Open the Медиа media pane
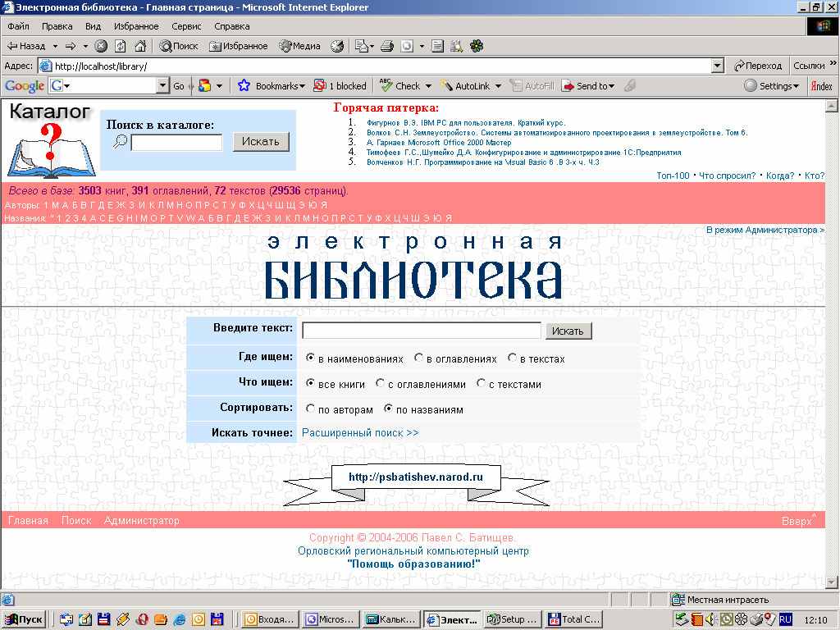 [x=300, y=46]
